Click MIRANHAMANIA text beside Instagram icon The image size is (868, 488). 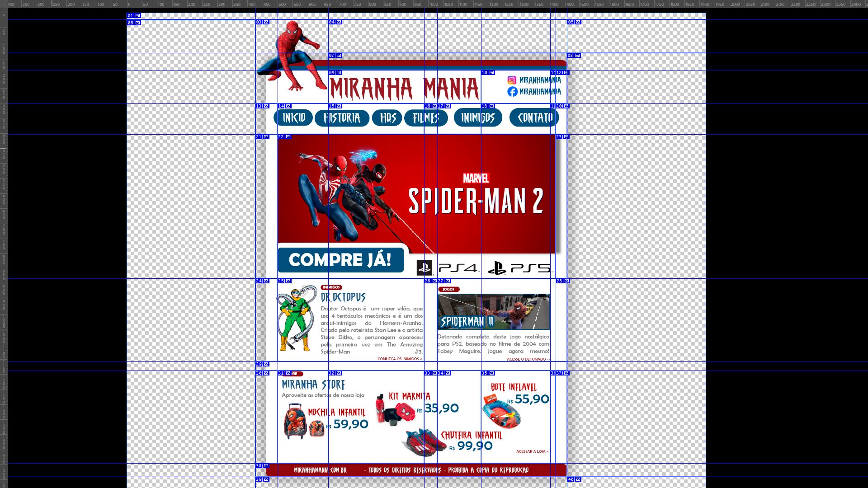540,80
